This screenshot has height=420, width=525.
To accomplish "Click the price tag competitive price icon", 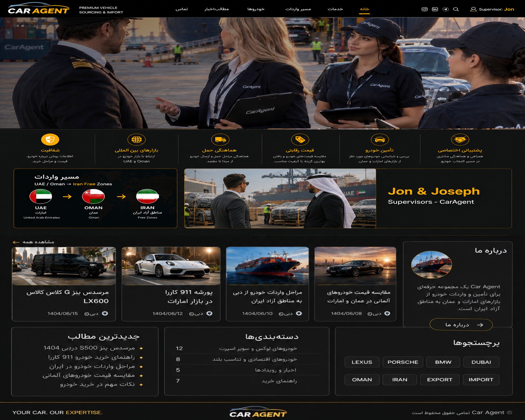I will coord(300,140).
